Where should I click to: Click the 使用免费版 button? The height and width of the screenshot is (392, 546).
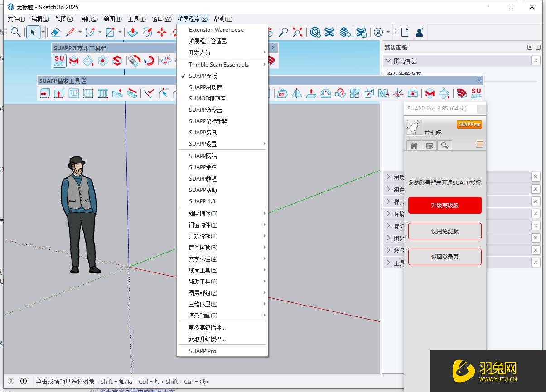tap(445, 231)
